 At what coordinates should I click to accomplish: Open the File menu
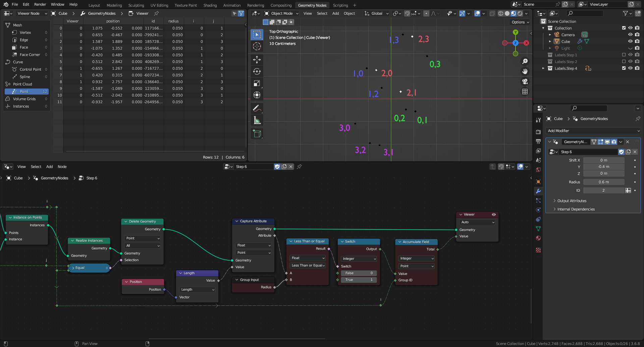[15, 4]
